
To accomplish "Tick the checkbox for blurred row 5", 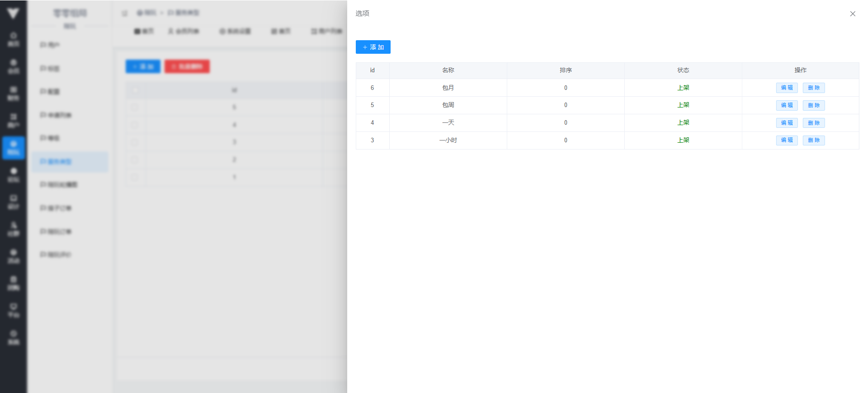I will (x=135, y=108).
